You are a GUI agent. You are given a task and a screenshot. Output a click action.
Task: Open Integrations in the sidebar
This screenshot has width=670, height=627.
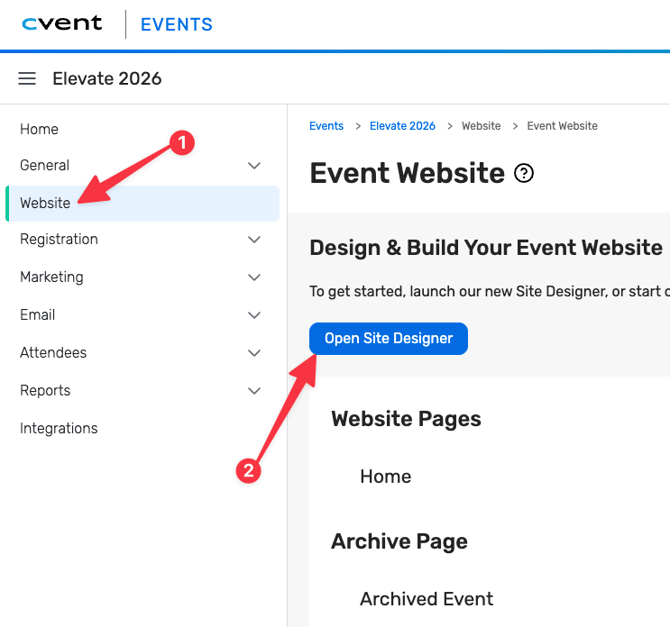tap(59, 428)
